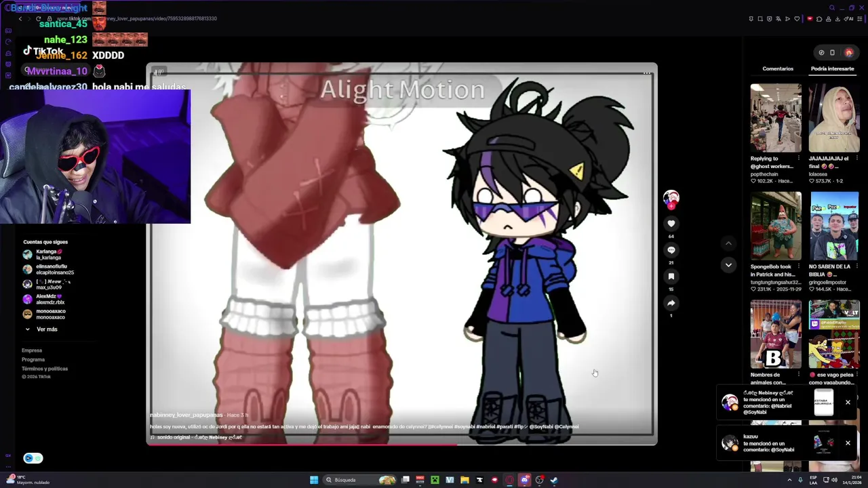The width and height of the screenshot is (868, 488).
Task: Dismiss the kazuu mention notification
Action: point(848,443)
